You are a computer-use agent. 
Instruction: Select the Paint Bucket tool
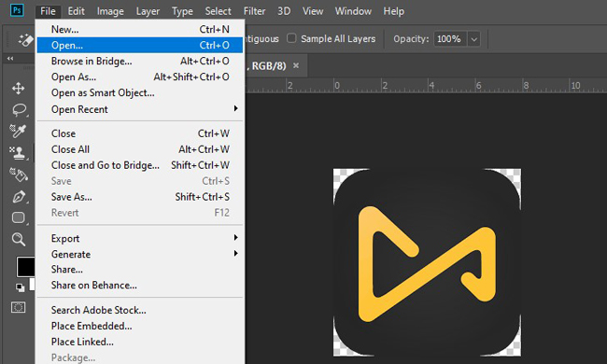click(19, 175)
